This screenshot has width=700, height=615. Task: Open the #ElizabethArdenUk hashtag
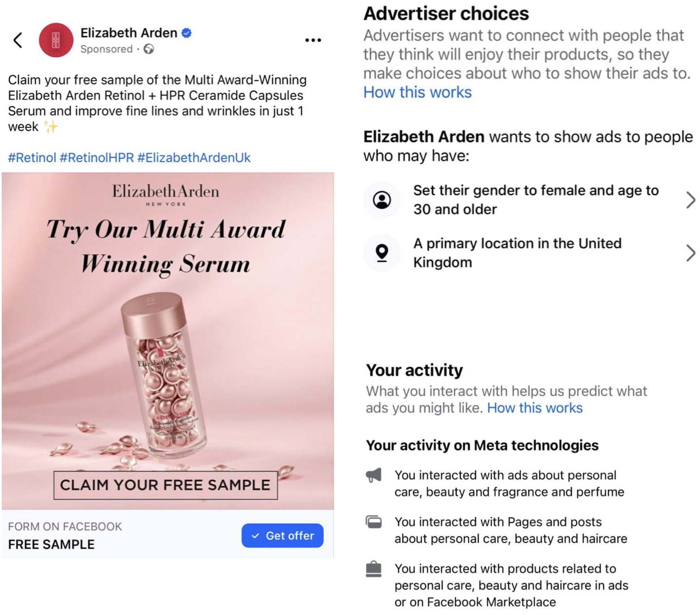tap(194, 158)
